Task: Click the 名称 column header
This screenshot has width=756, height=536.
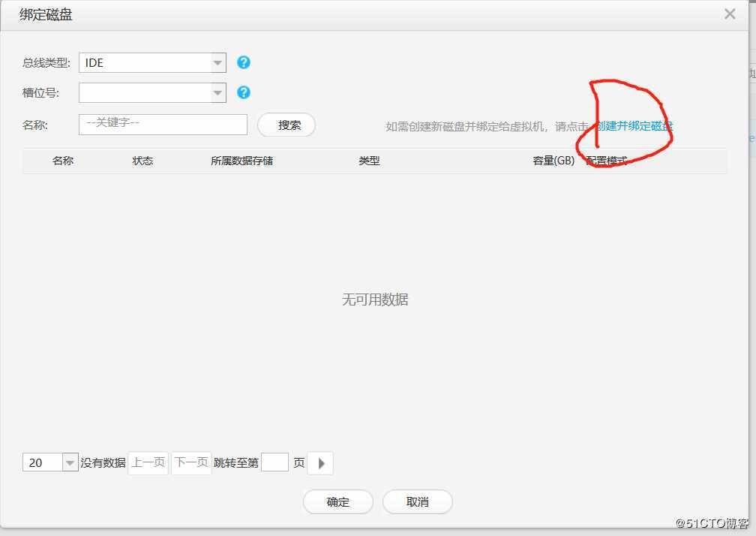Action: click(x=63, y=161)
